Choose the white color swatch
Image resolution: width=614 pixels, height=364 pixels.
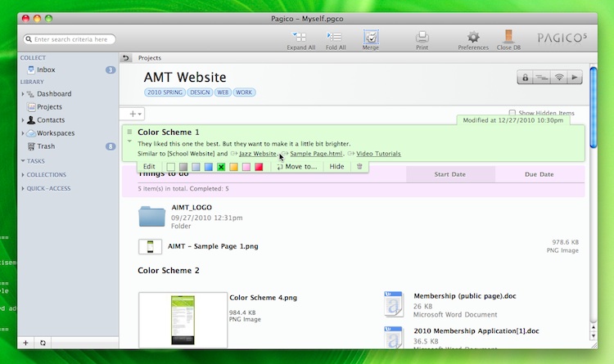click(171, 167)
